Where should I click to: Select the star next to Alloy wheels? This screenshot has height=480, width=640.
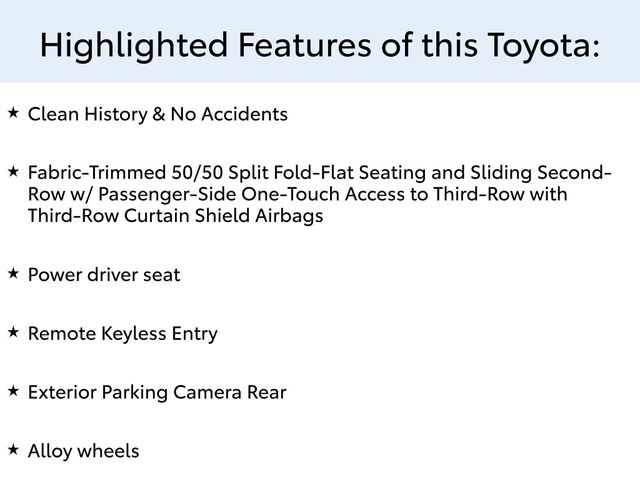[x=13, y=449]
